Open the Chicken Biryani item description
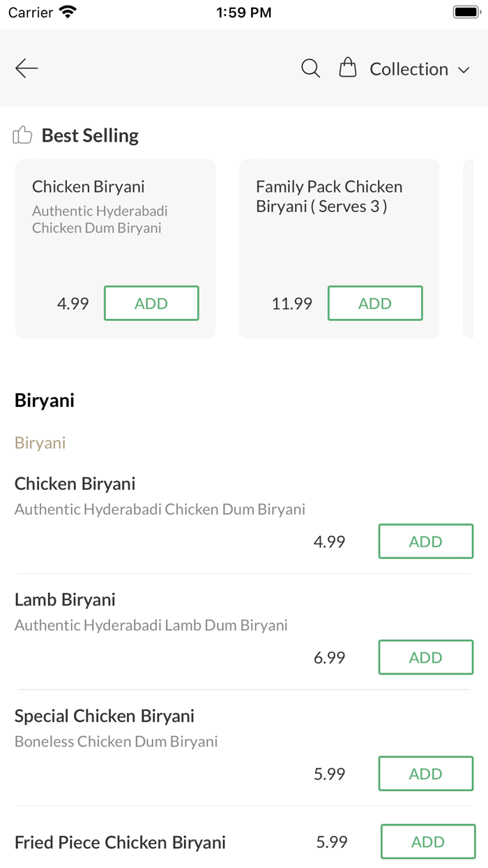Screen dimensions: 488x868 [x=159, y=509]
